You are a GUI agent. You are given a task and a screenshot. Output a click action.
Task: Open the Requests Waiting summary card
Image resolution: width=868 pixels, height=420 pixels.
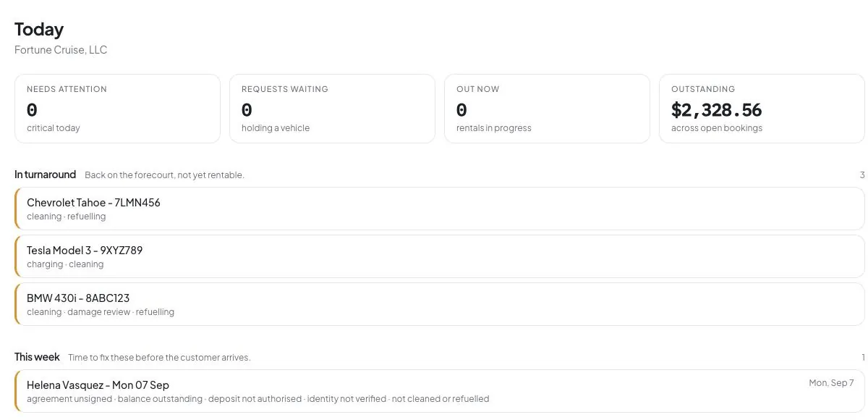[332, 109]
